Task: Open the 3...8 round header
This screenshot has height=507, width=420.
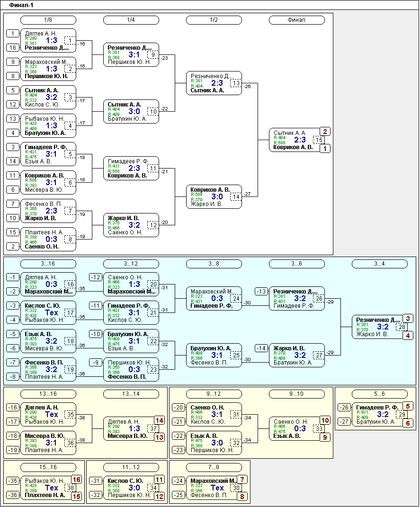Action: pyautogui.click(x=214, y=264)
